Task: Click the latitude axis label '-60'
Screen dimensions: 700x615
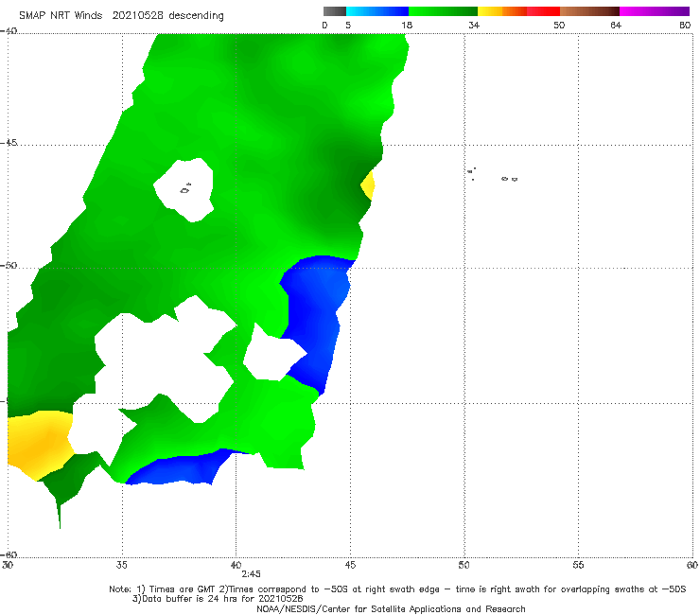Action: click(x=9, y=554)
